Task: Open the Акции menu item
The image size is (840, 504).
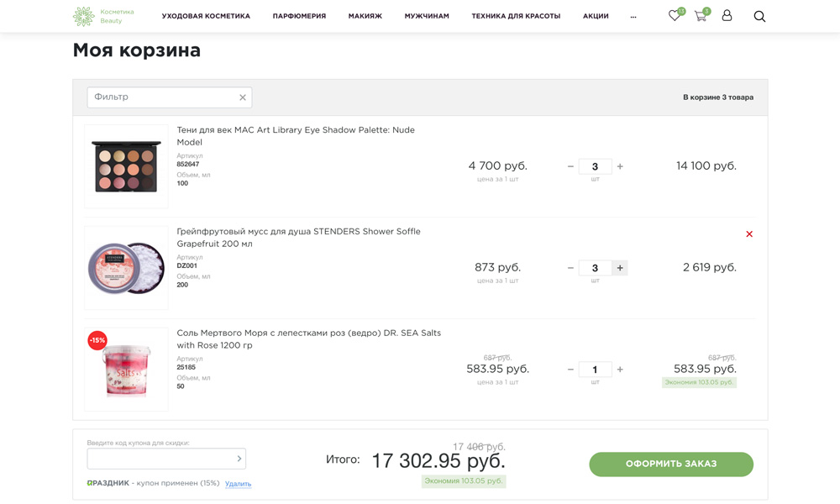Action: click(596, 16)
